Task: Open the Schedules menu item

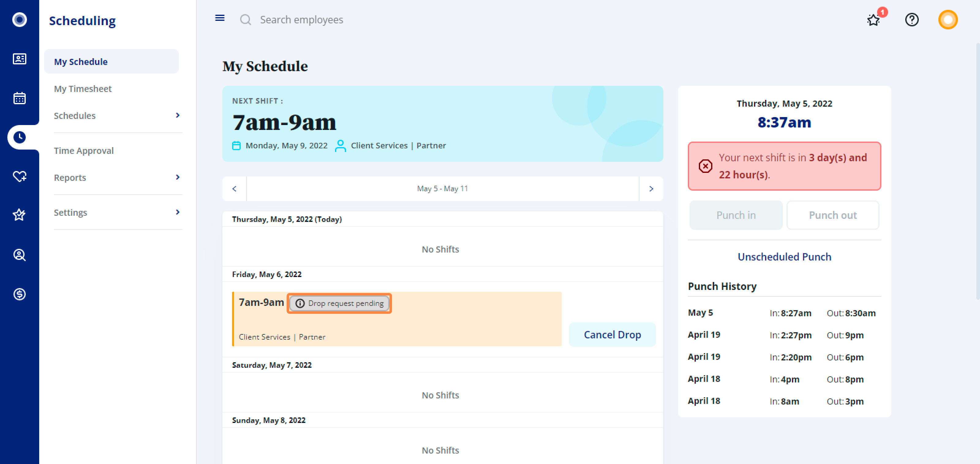Action: 74,116
